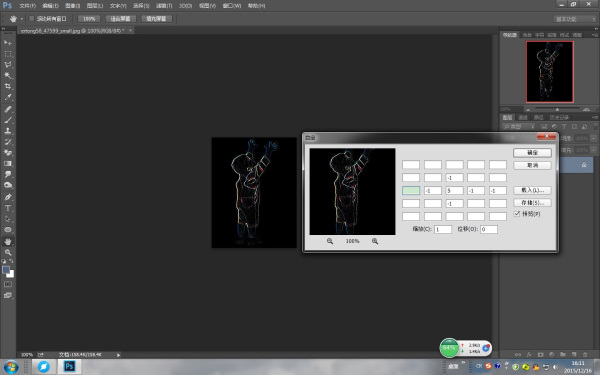Open the layer filter type dropdown
Screen dimensions: 600x375
(518, 127)
